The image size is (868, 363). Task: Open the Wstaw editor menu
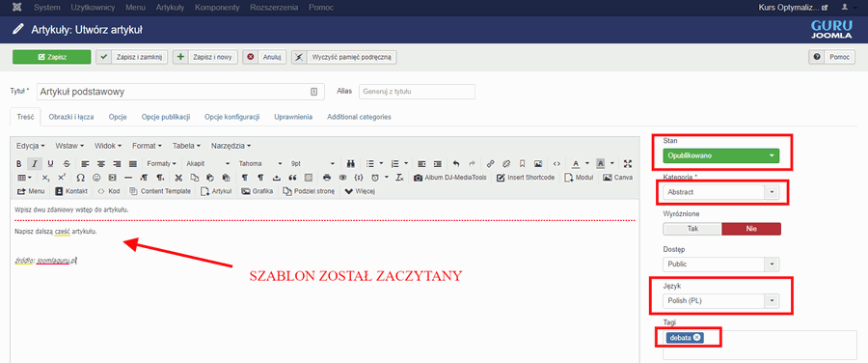click(69, 146)
